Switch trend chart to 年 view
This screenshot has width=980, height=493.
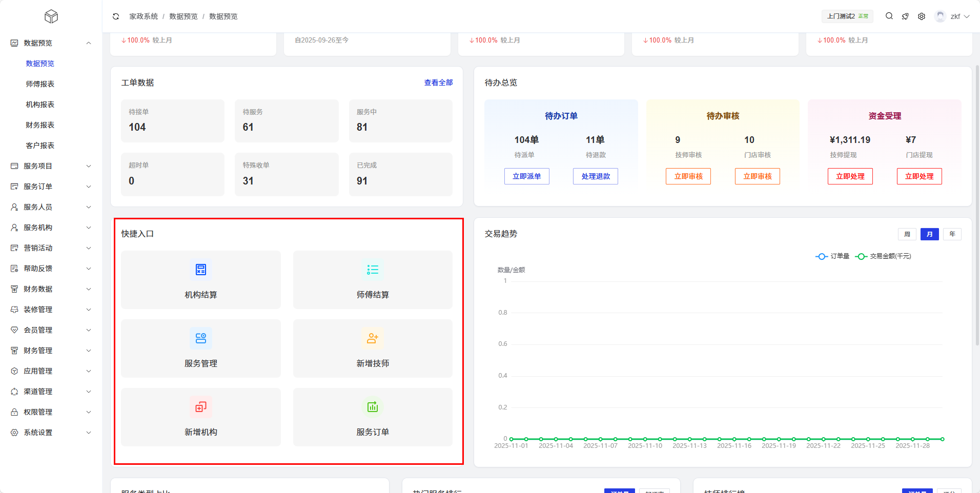952,234
